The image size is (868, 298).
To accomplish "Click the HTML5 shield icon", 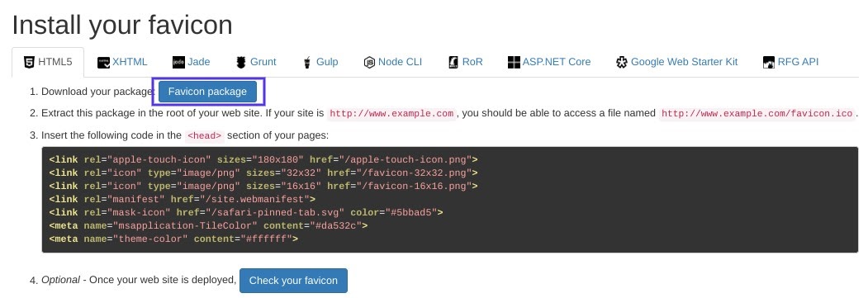I will click(x=30, y=62).
